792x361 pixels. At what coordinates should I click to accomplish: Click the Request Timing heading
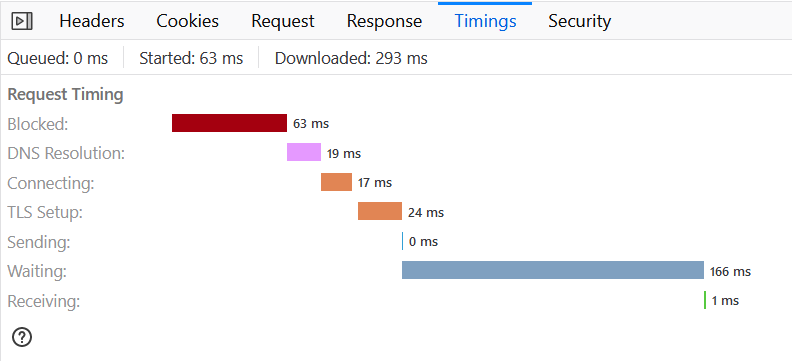pyautogui.click(x=66, y=94)
